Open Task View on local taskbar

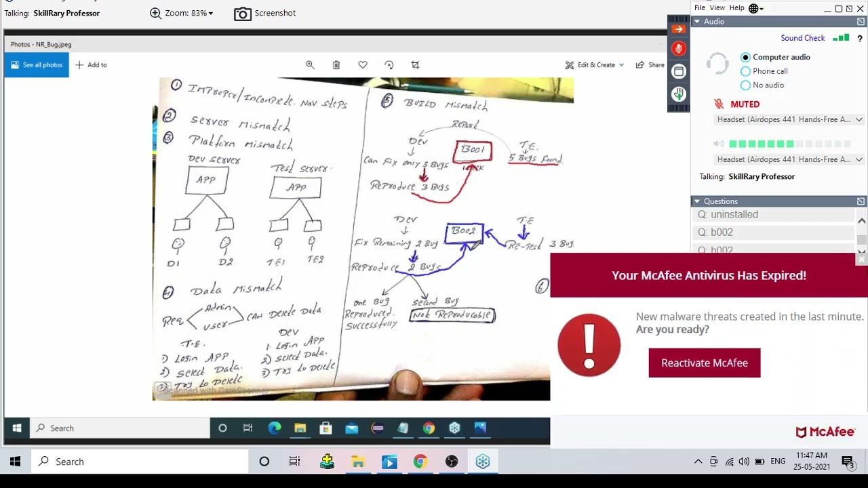(x=295, y=462)
